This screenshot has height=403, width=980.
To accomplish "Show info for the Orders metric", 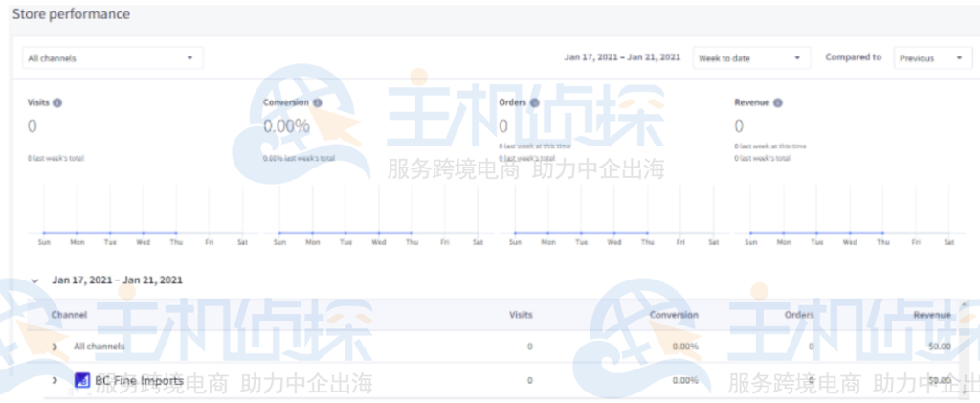I will tap(534, 102).
